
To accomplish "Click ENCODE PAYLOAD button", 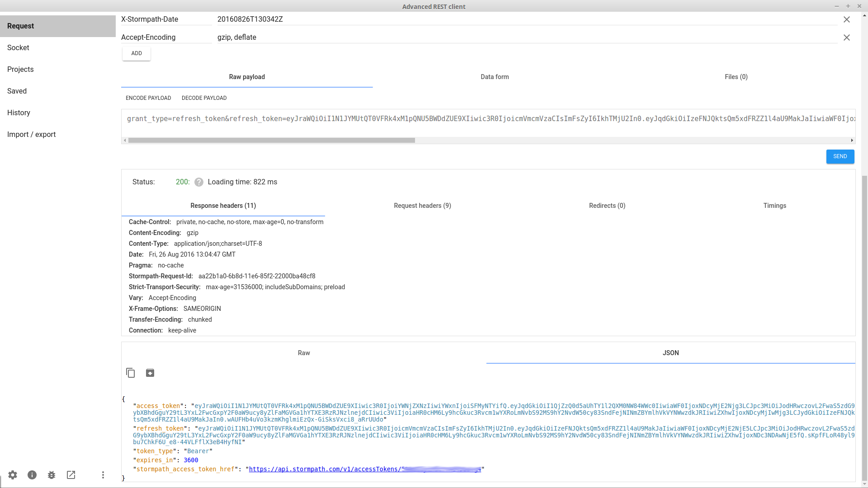I will click(148, 98).
